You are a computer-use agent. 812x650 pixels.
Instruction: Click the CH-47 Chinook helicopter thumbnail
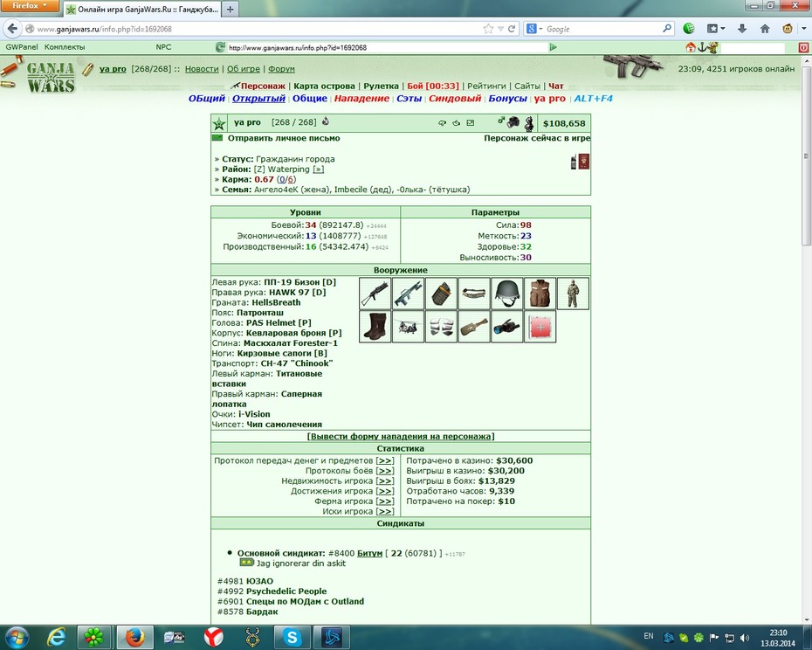point(408,327)
